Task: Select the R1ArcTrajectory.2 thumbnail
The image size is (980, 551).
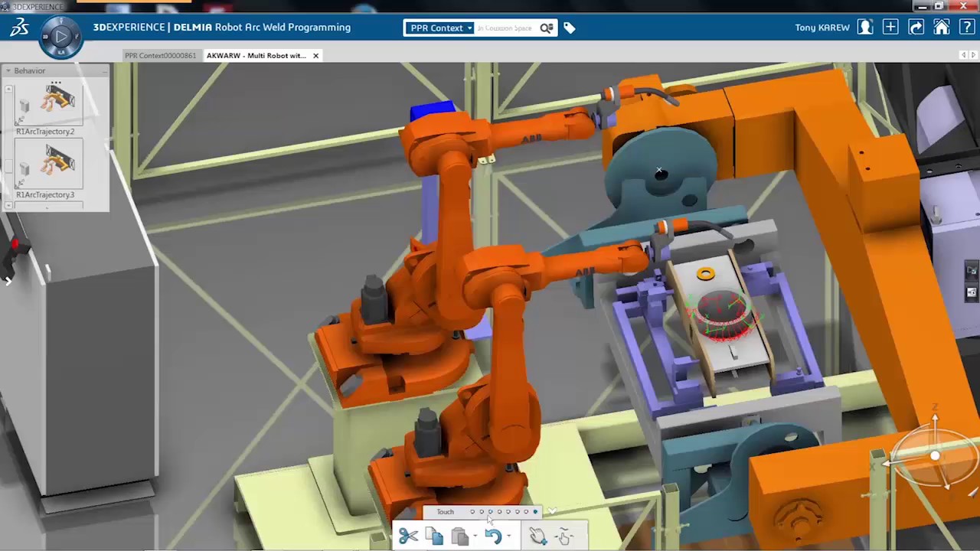Action: tap(50, 105)
